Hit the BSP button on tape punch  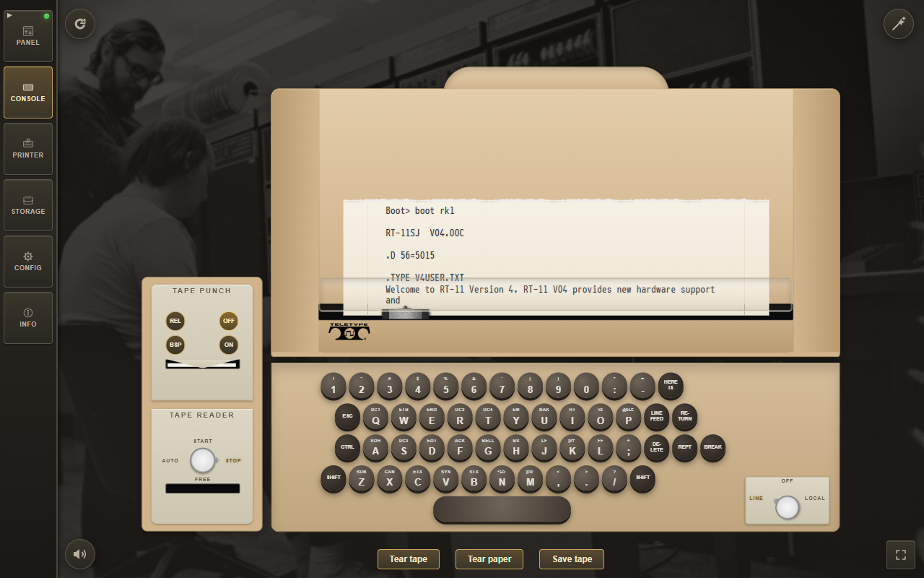(x=175, y=345)
